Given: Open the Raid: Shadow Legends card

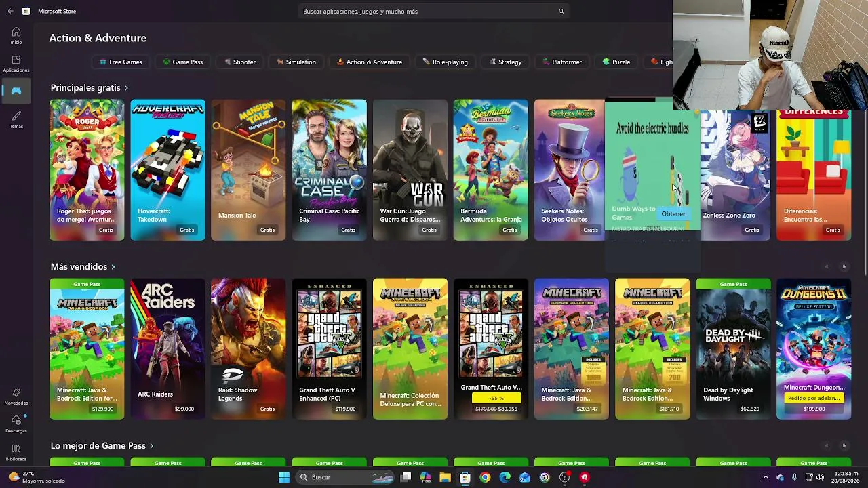Looking at the screenshot, I should pos(248,348).
